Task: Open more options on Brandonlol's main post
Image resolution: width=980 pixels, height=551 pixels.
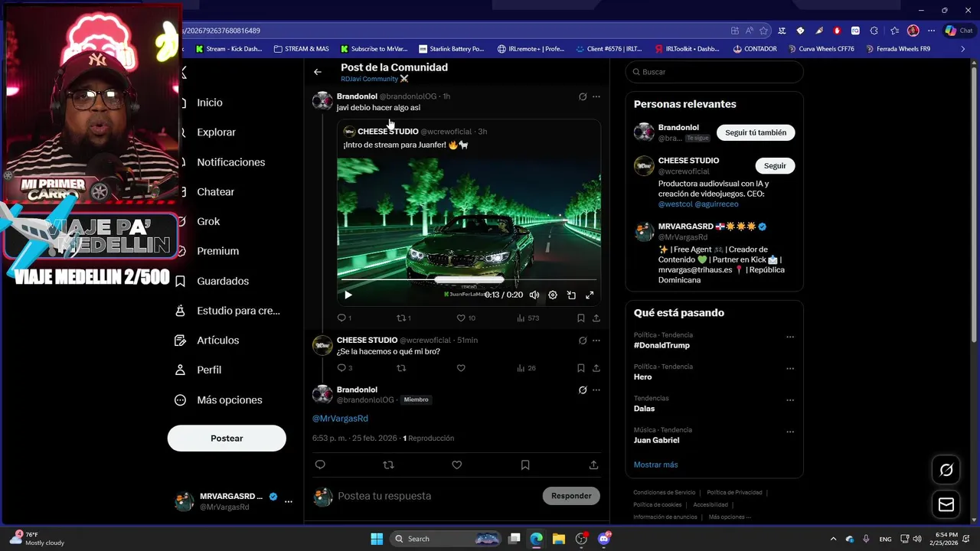Action: (596, 390)
